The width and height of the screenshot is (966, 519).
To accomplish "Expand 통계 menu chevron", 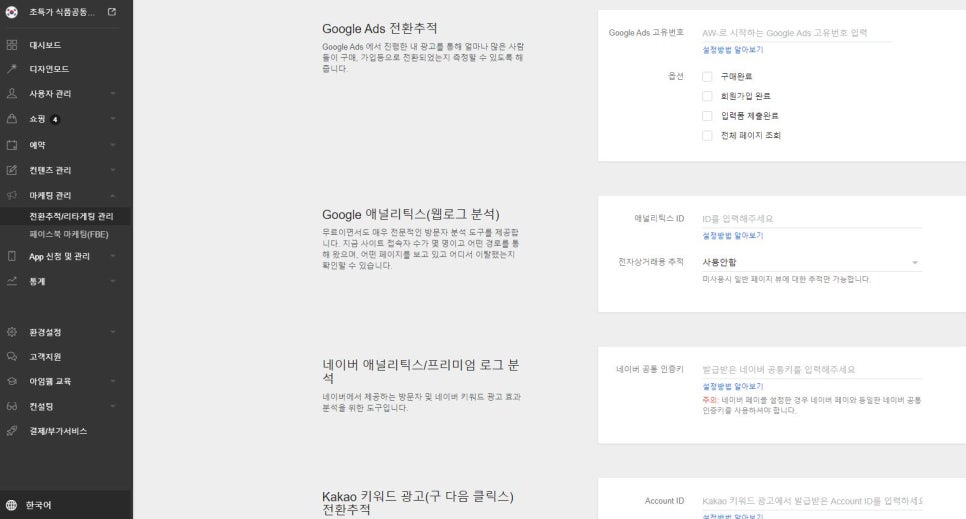I will pyautogui.click(x=113, y=281).
